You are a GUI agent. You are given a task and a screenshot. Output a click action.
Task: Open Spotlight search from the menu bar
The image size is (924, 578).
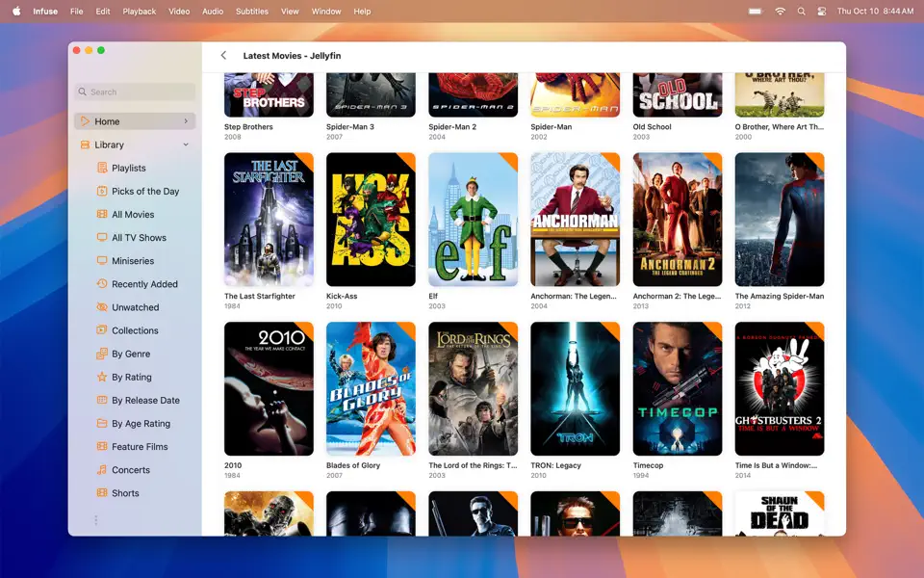[801, 12]
